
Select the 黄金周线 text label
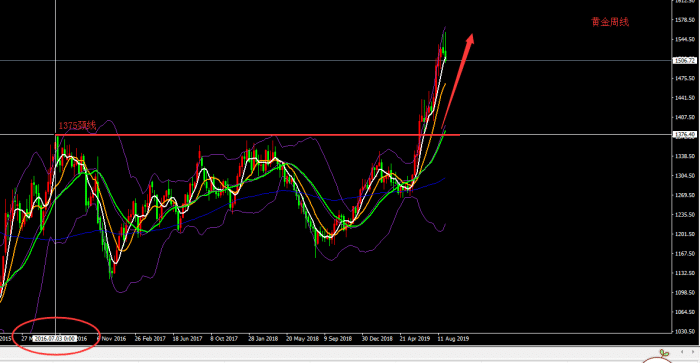tap(610, 22)
